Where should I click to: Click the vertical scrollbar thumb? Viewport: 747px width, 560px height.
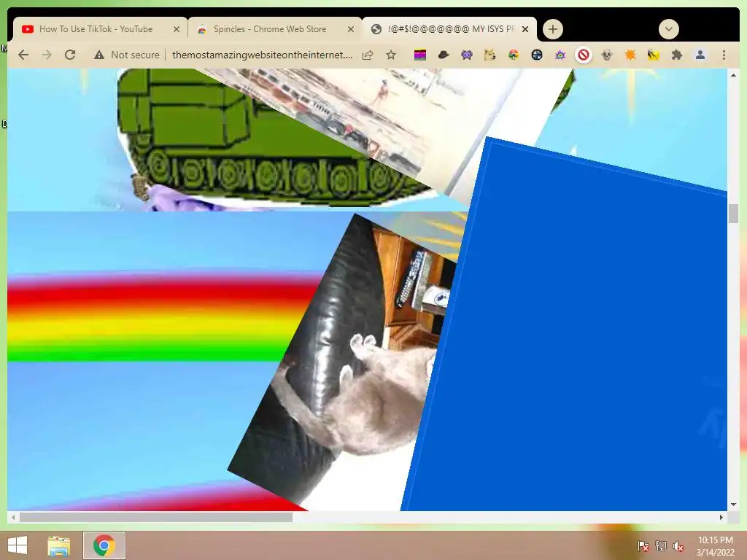pyautogui.click(x=733, y=214)
